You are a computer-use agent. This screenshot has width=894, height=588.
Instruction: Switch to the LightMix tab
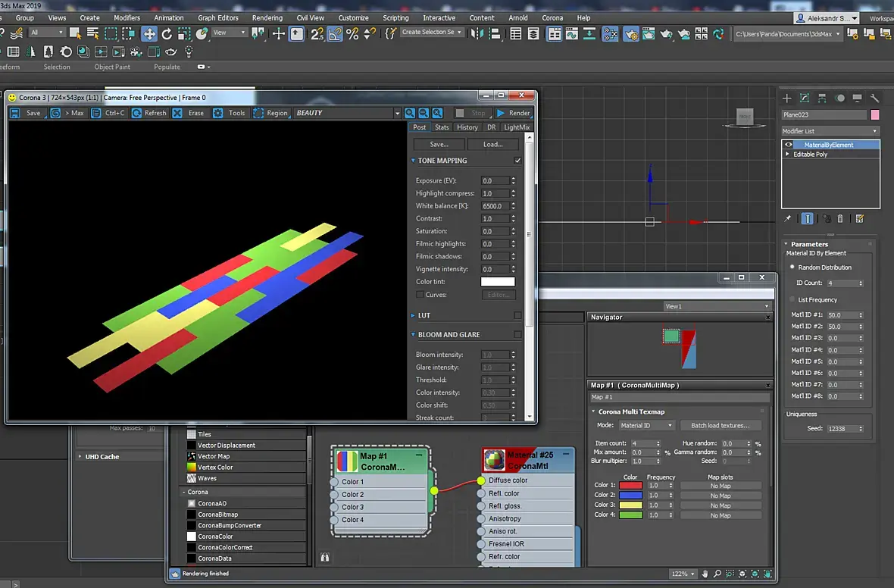click(517, 127)
